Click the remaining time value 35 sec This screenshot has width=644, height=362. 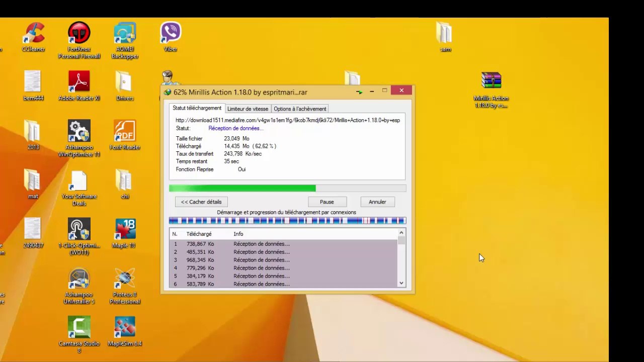click(x=231, y=161)
